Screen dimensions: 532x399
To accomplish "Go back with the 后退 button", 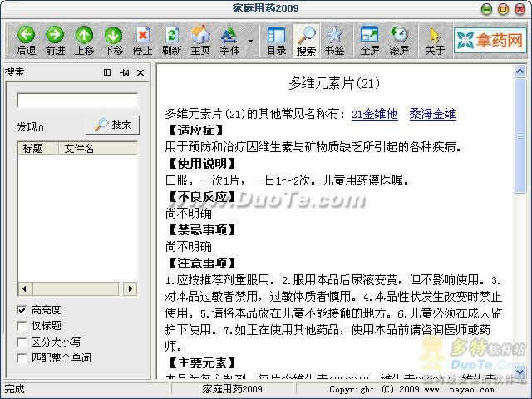I will pyautogui.click(x=26, y=41).
